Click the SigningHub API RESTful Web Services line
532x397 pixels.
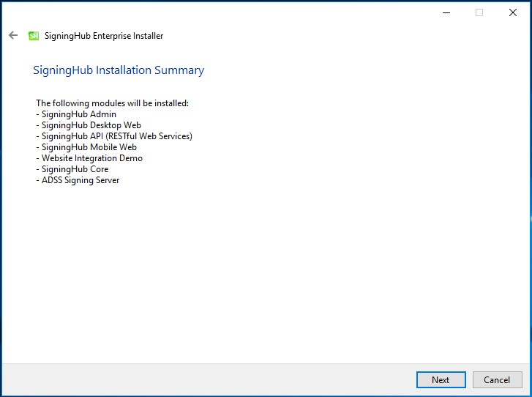coord(114,136)
